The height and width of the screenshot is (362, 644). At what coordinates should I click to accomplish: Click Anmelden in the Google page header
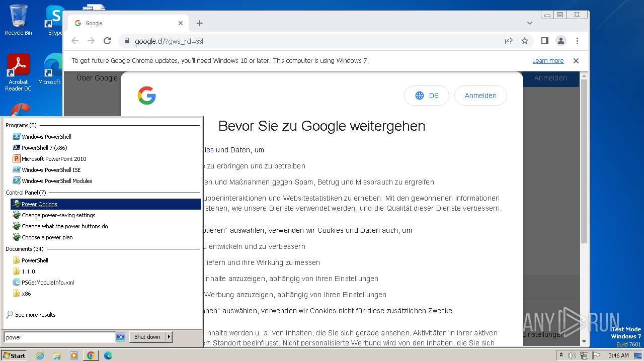click(550, 78)
